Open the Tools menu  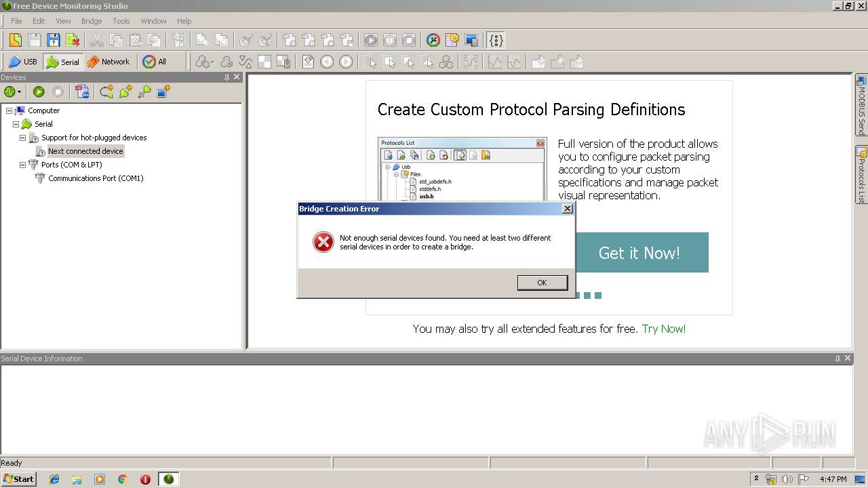[x=121, y=21]
